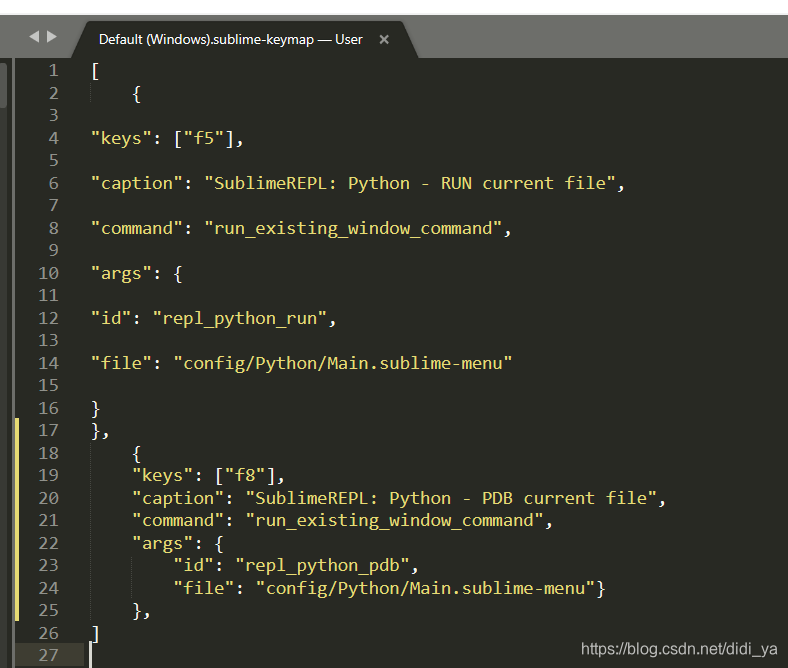Click the "keys": ["f5"] line
The width and height of the screenshot is (788, 668).
tap(167, 138)
